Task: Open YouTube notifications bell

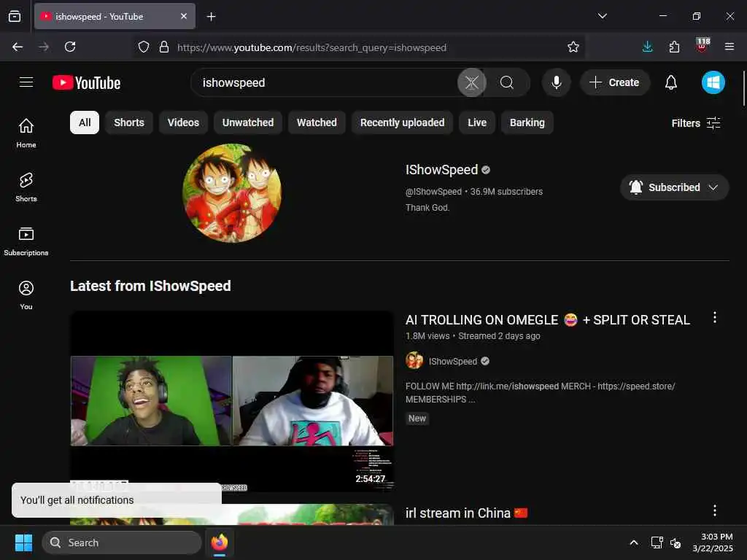Action: 671,83
